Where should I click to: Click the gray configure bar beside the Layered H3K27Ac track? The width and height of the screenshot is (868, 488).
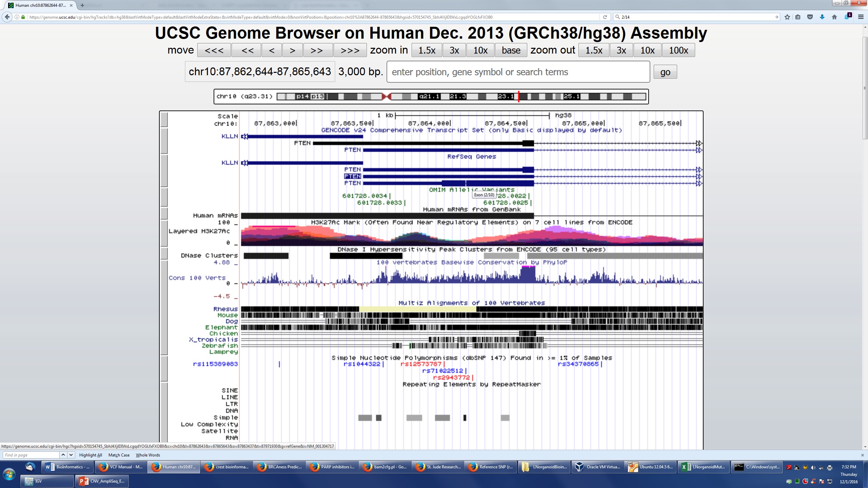(x=164, y=233)
